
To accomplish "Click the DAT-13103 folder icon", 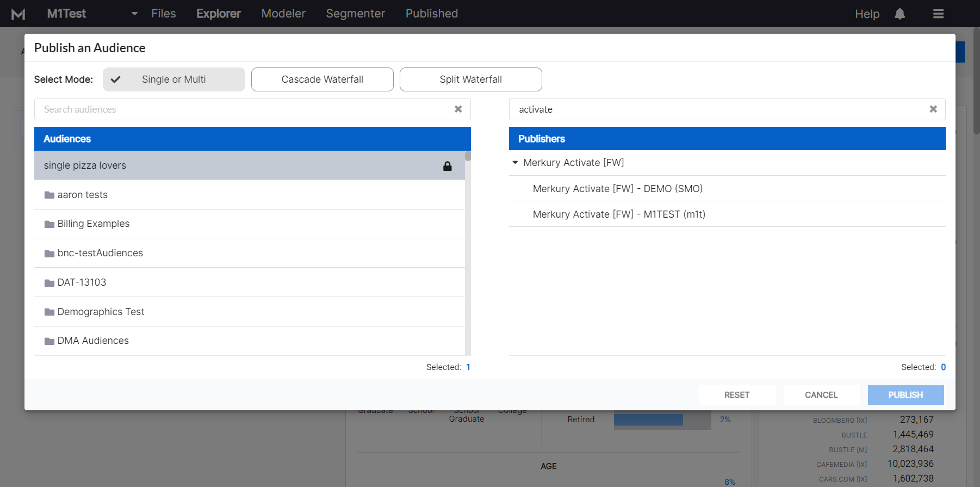I will (49, 283).
